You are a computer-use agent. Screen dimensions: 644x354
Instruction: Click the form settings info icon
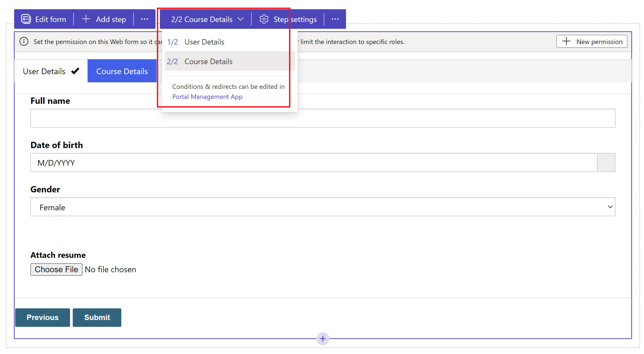click(25, 41)
